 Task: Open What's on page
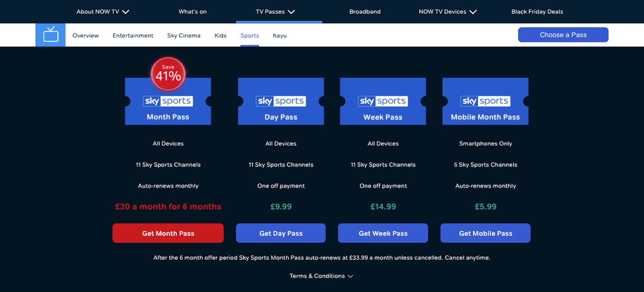click(192, 12)
